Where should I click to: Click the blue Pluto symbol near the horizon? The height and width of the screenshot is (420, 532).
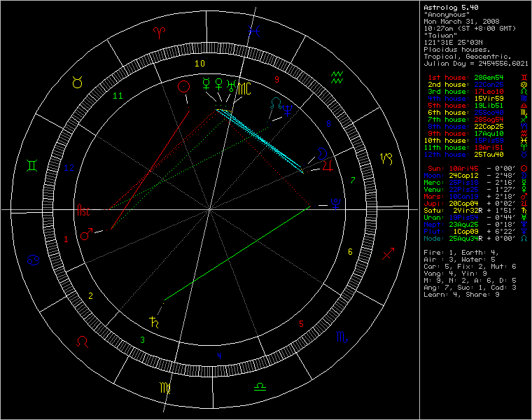[335, 204]
